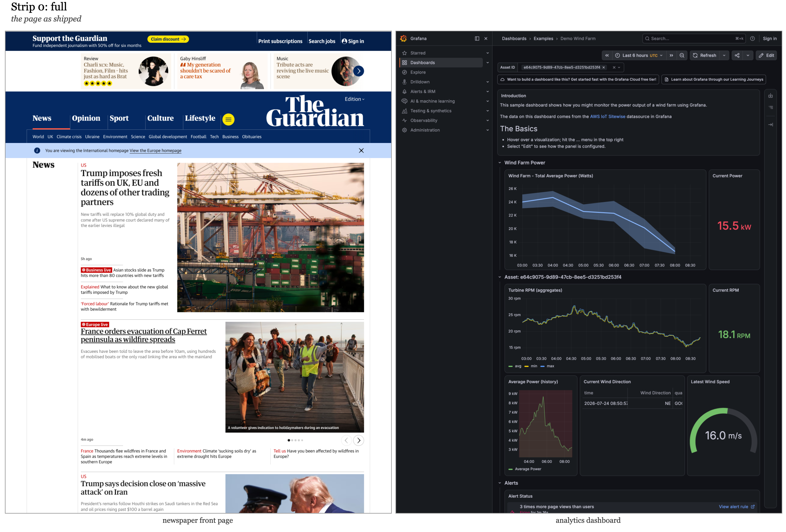Clear all Asset ID selections with the X

pyautogui.click(x=614, y=67)
